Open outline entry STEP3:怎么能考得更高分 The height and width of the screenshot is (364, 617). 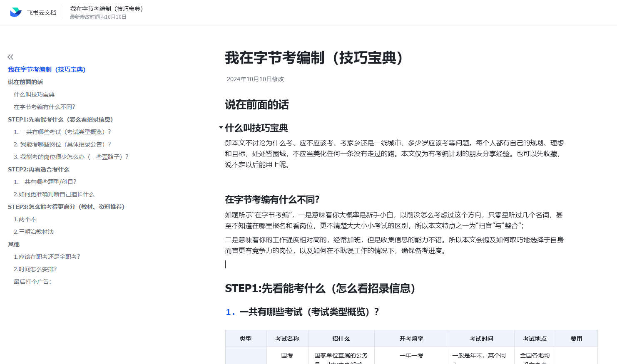[x=66, y=207]
